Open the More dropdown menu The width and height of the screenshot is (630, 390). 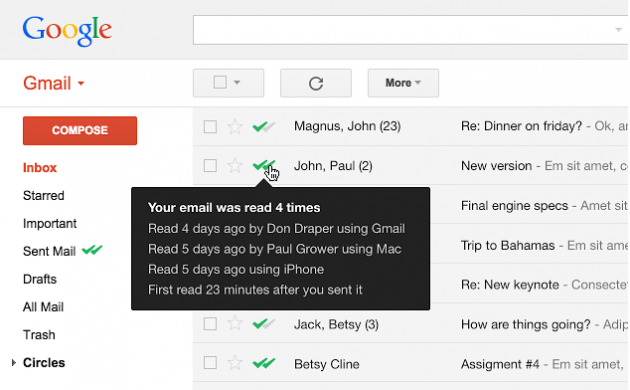tap(403, 83)
